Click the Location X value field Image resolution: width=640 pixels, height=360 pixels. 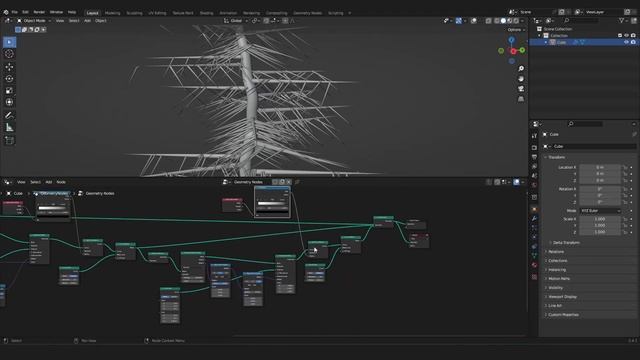[x=600, y=167]
